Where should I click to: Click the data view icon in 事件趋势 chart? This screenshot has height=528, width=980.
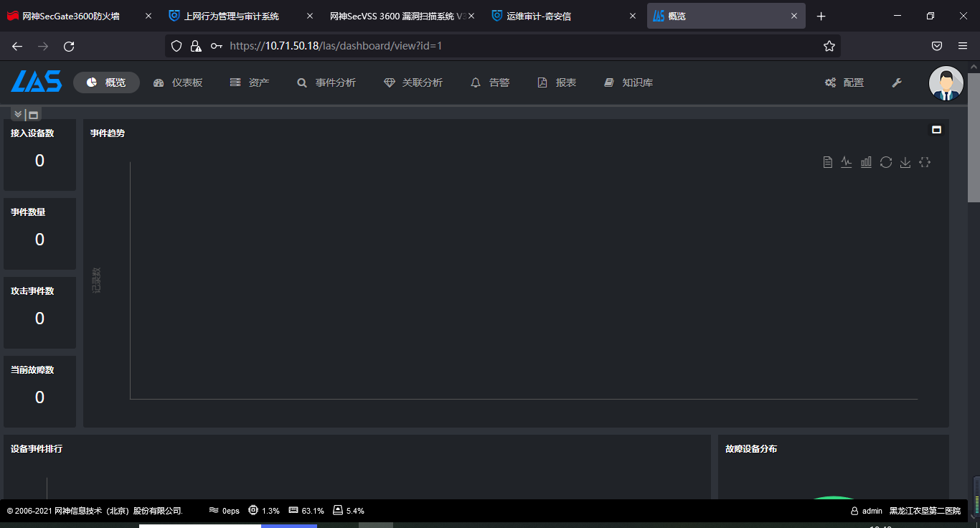point(827,162)
